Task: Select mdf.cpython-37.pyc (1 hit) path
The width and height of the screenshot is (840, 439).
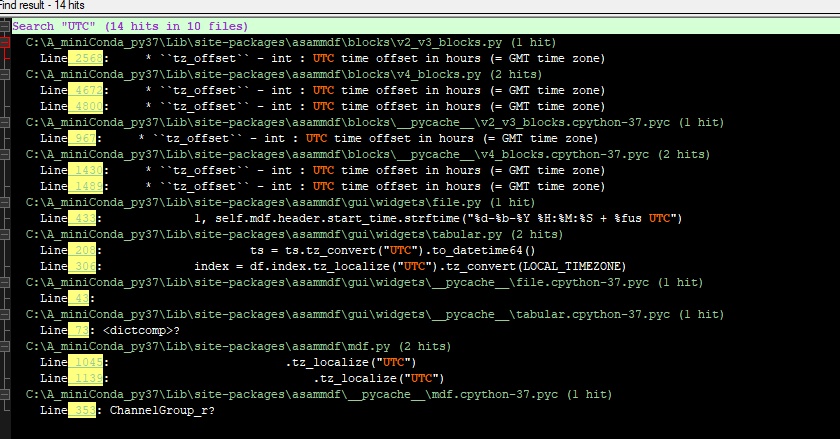Action: coord(319,395)
